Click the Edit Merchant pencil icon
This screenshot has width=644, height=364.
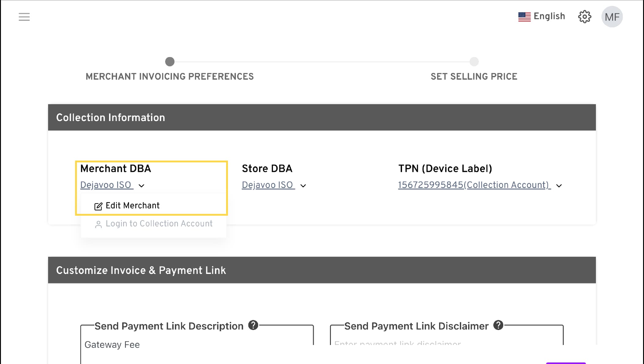(98, 206)
